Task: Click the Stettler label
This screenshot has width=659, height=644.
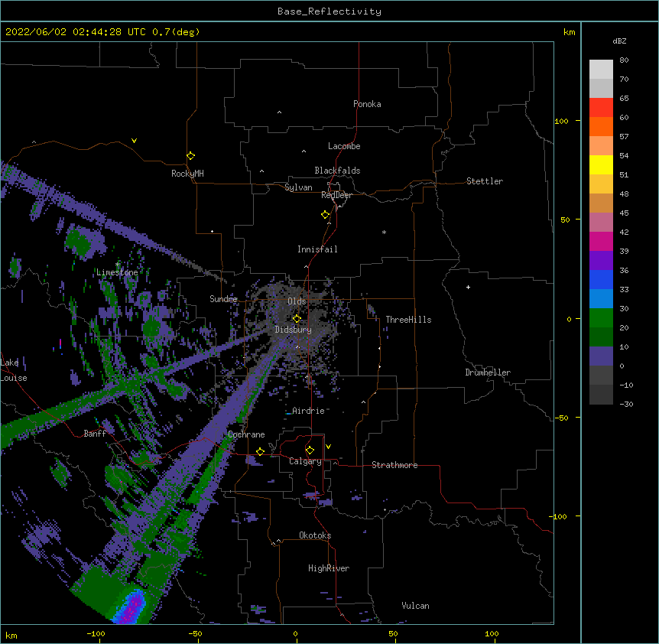Action: pos(484,181)
